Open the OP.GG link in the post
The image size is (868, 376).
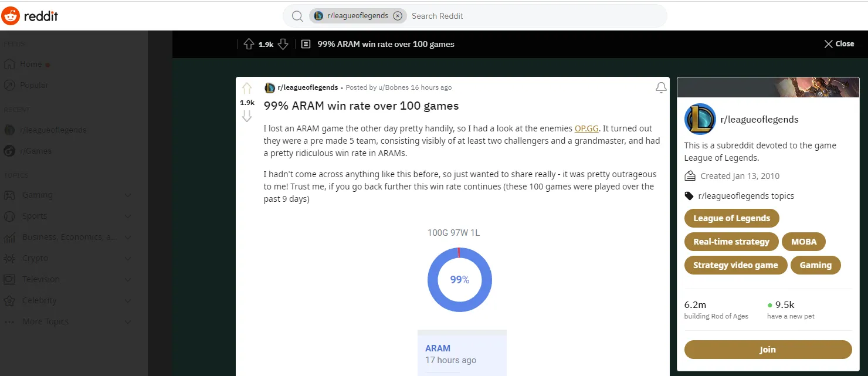click(x=586, y=128)
